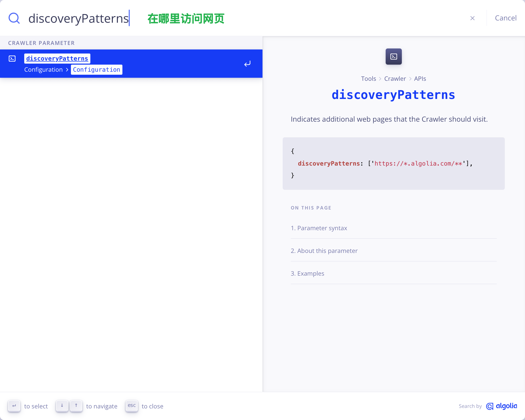Screen dimensions: 525x420
Task: Click the blue discoveryPatterns preview heading
Action: point(393,95)
